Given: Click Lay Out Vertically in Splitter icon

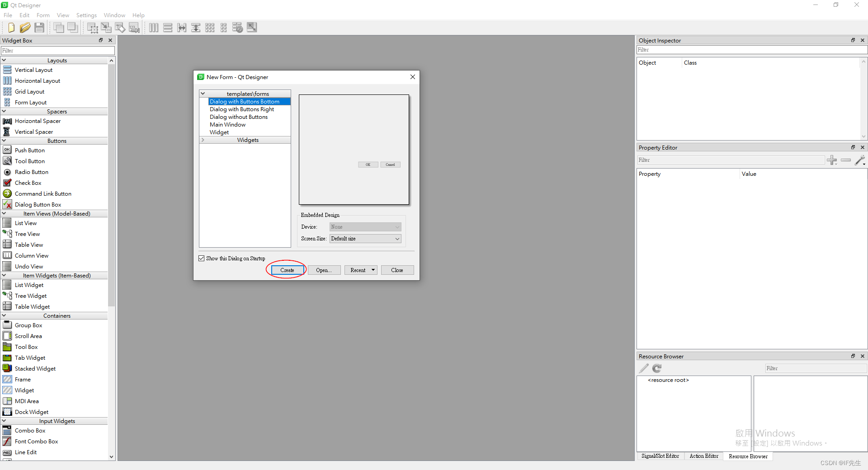Looking at the screenshot, I should point(196,28).
